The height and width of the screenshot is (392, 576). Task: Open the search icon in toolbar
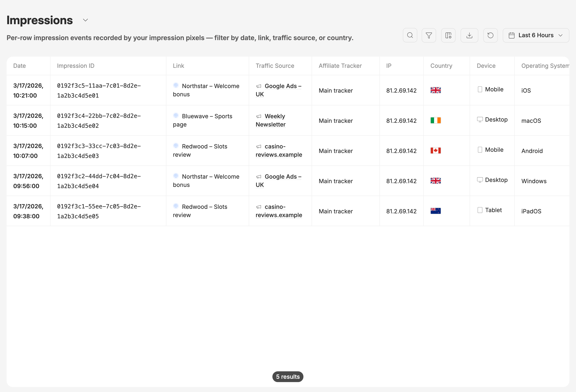pos(410,35)
